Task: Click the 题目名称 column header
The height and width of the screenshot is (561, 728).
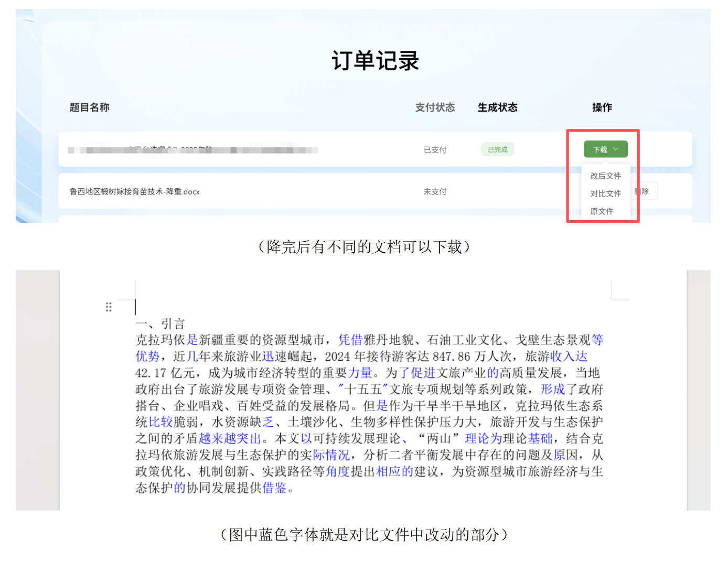Action: (x=90, y=107)
